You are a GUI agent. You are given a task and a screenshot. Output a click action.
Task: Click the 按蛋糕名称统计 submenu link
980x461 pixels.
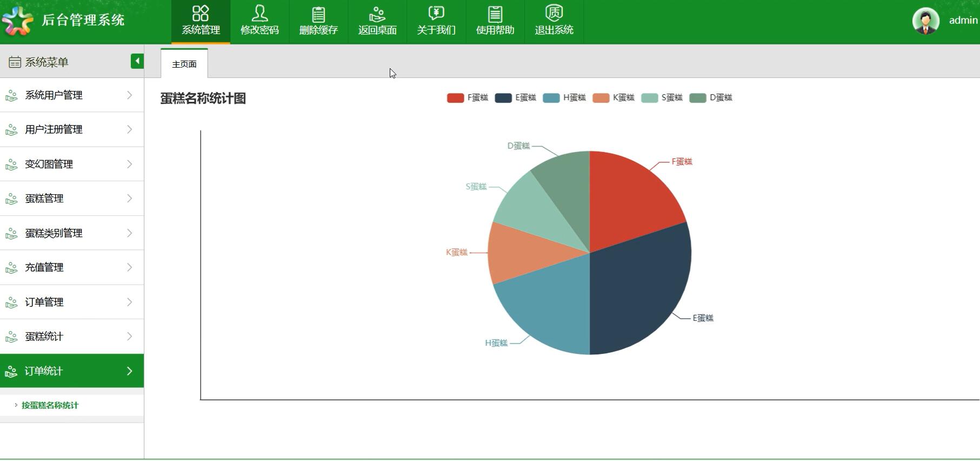(50, 405)
